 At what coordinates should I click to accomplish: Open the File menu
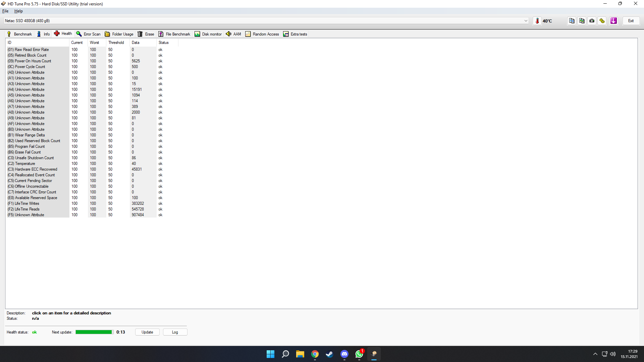(x=5, y=11)
